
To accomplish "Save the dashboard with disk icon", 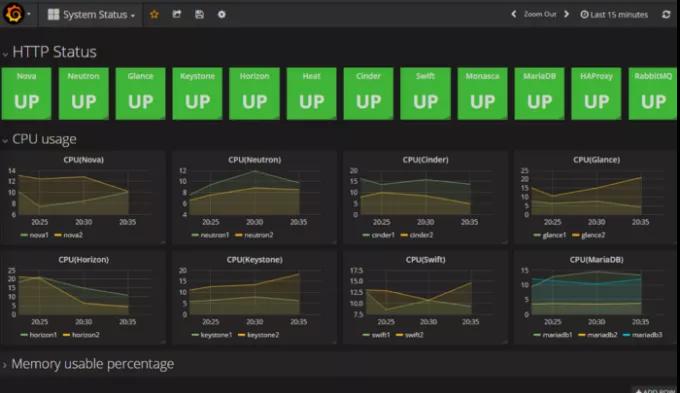I will click(x=199, y=14).
